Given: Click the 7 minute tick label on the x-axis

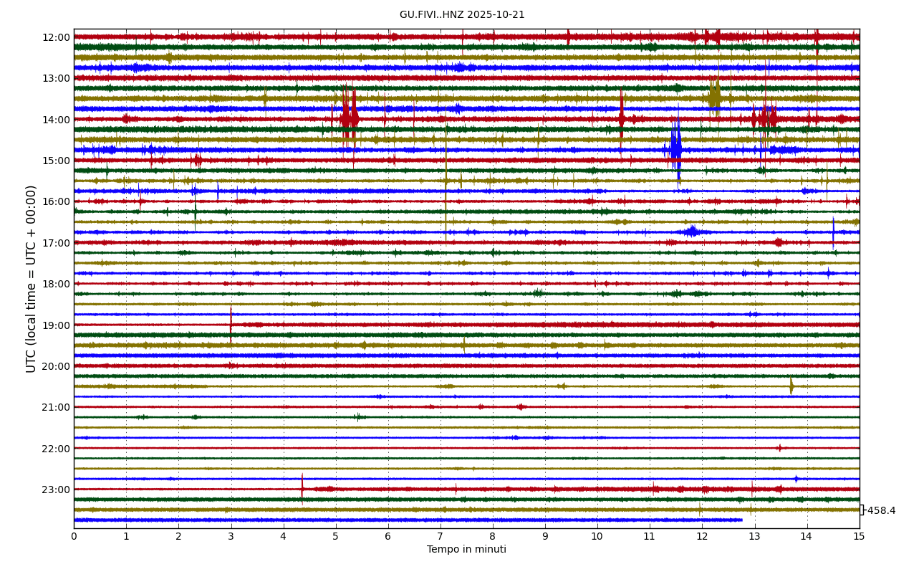Looking at the screenshot, I should [x=441, y=536].
